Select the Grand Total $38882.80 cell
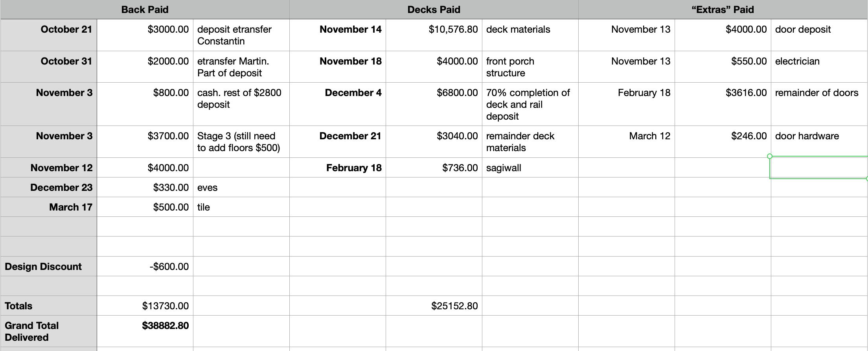Viewport: 868px width, 351px height. 165,326
